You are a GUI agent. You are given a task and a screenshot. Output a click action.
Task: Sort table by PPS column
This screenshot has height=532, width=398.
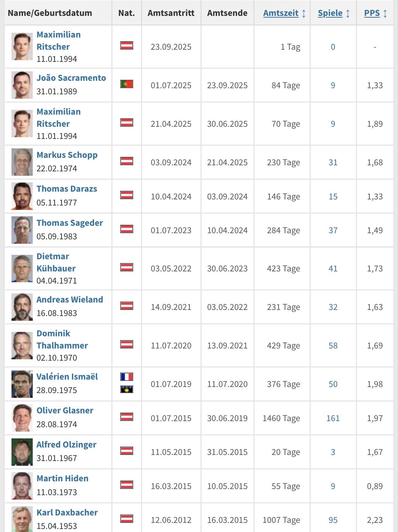click(372, 13)
